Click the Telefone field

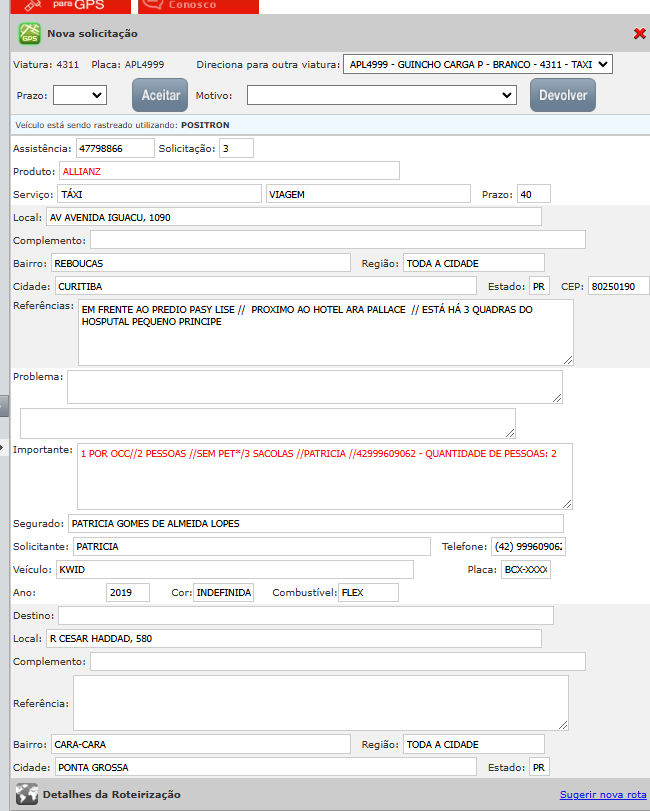coord(528,546)
